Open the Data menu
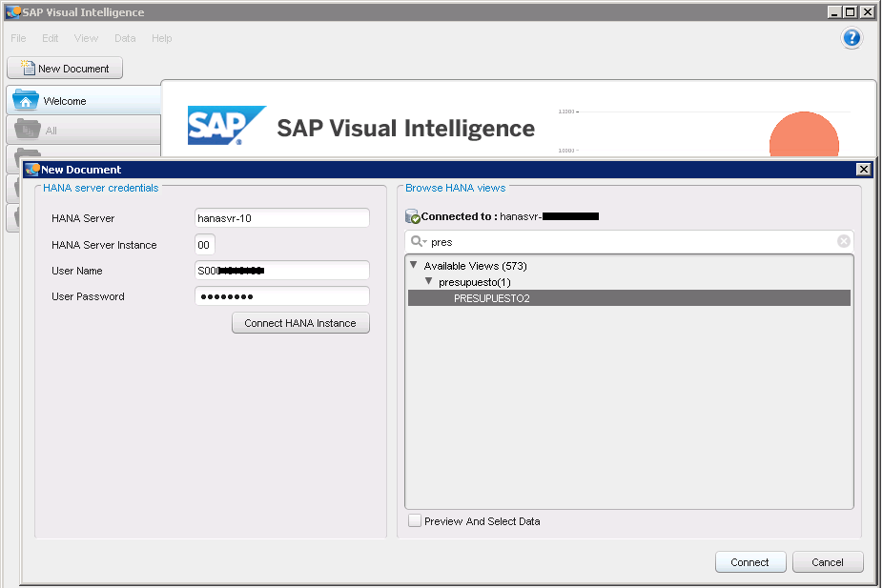Image resolution: width=883 pixels, height=588 pixels. pos(125,38)
